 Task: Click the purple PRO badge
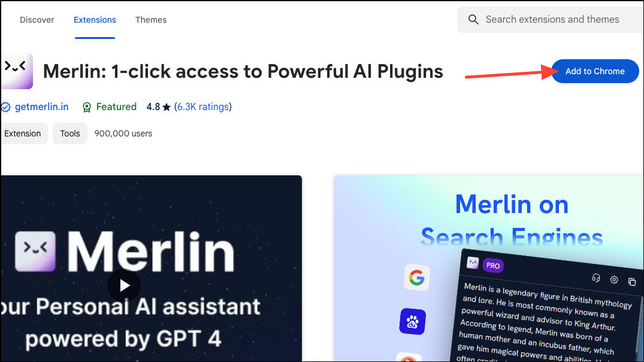click(493, 266)
